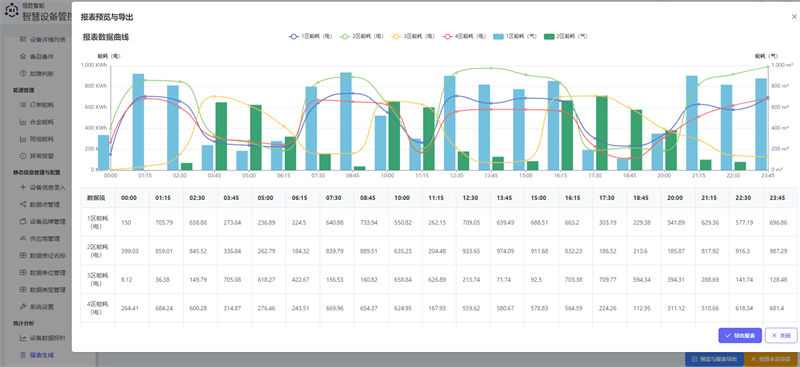Click the green line point at 23:45
The width and height of the screenshot is (800, 367).
[x=767, y=67]
